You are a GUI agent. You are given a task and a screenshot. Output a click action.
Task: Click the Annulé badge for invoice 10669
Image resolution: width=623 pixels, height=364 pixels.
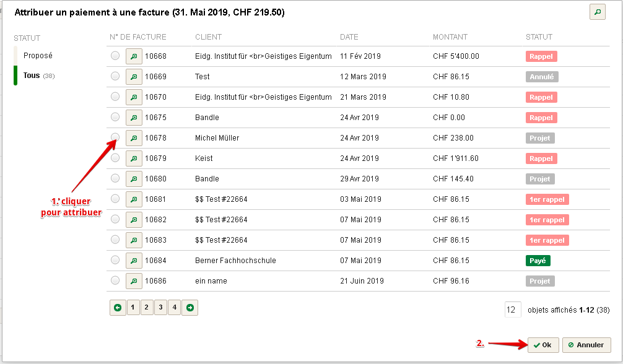click(x=541, y=77)
